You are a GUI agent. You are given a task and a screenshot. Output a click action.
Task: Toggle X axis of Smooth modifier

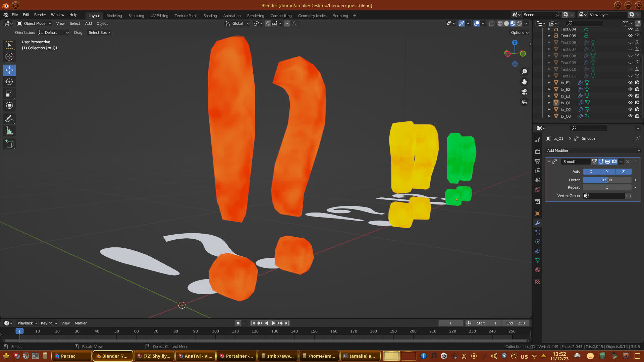click(x=591, y=172)
